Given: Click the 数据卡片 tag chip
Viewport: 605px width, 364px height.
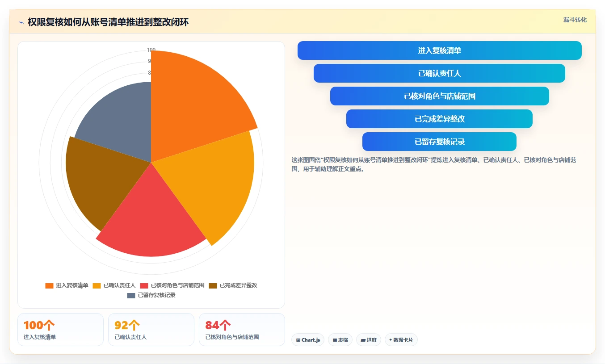Looking at the screenshot, I should [x=401, y=340].
